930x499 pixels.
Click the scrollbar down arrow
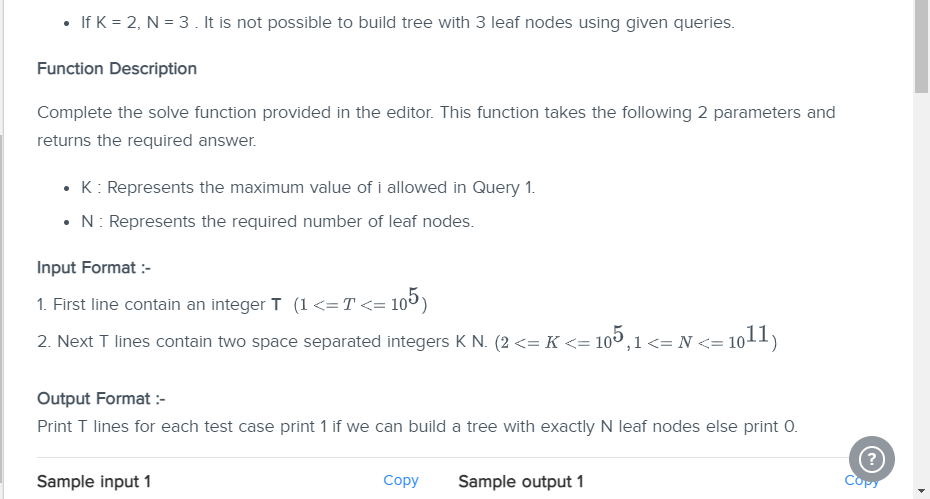click(x=921, y=491)
